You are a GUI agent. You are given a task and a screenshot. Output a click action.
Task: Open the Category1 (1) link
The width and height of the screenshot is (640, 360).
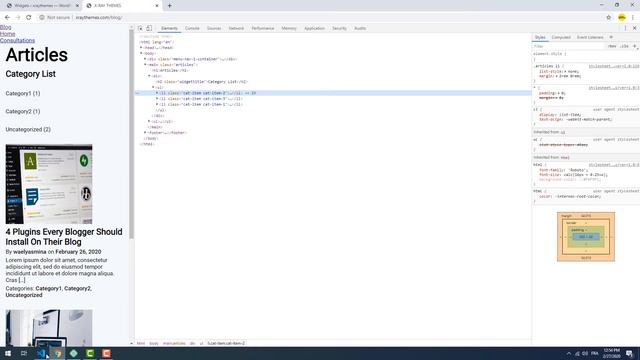pyautogui.click(x=23, y=93)
